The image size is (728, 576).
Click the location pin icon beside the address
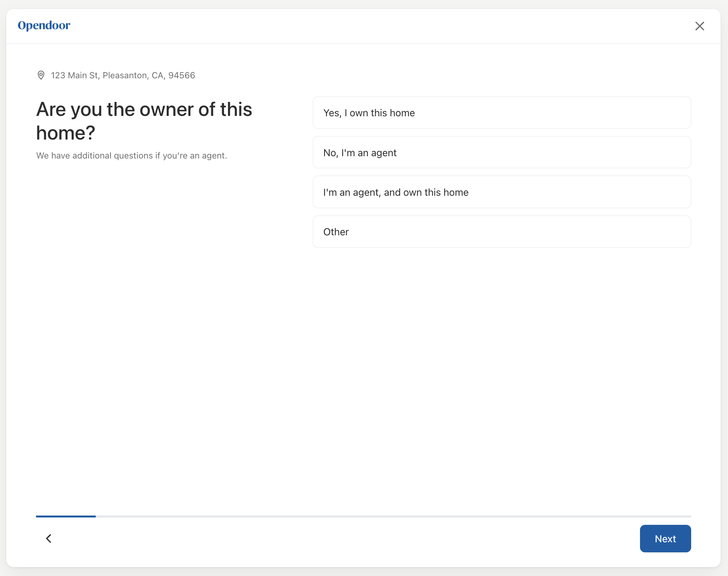coord(41,75)
